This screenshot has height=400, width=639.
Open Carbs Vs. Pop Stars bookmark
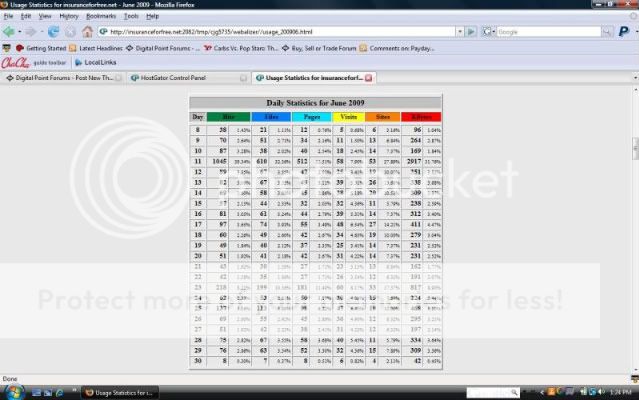coord(240,48)
